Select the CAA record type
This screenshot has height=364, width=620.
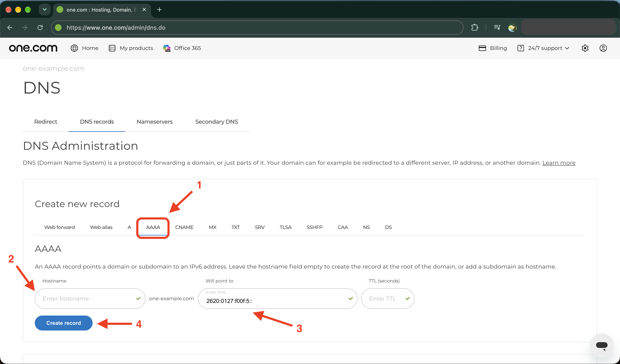click(x=343, y=227)
